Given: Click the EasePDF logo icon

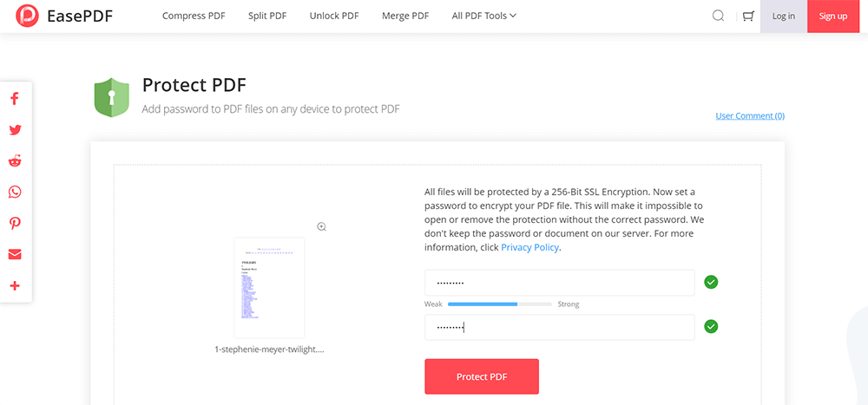Looking at the screenshot, I should (27, 16).
